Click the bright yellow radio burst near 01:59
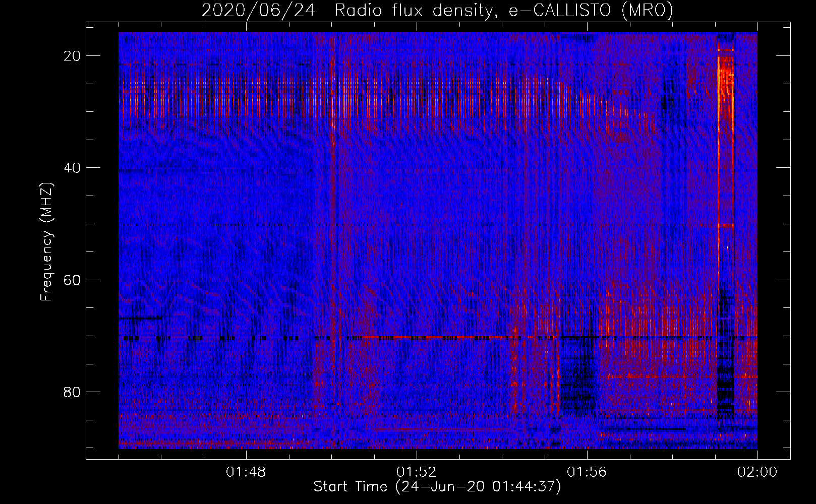The height and width of the screenshot is (504, 816). click(725, 86)
